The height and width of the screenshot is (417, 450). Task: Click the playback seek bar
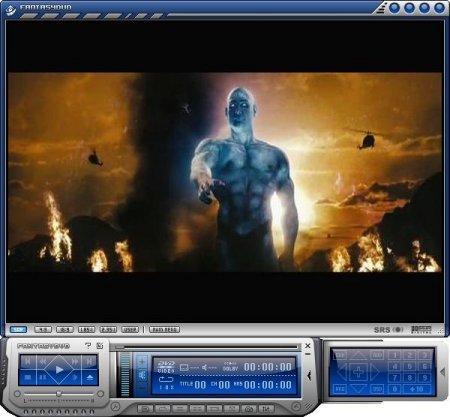[207, 348]
